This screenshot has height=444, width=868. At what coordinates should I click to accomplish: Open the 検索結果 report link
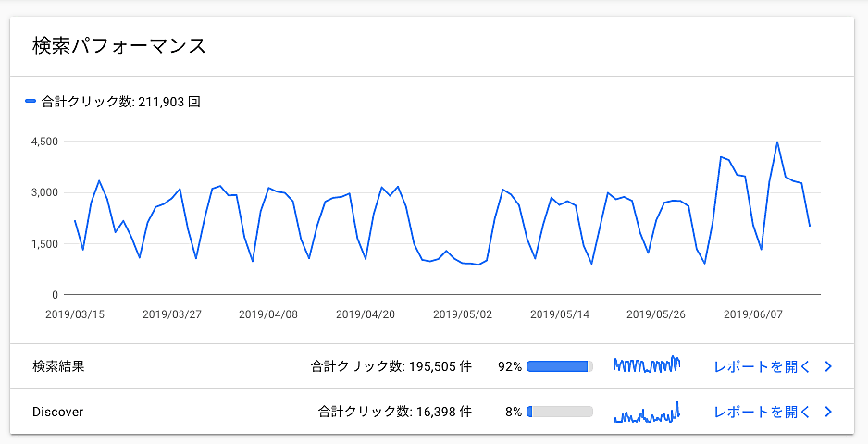pyautogui.click(x=762, y=366)
